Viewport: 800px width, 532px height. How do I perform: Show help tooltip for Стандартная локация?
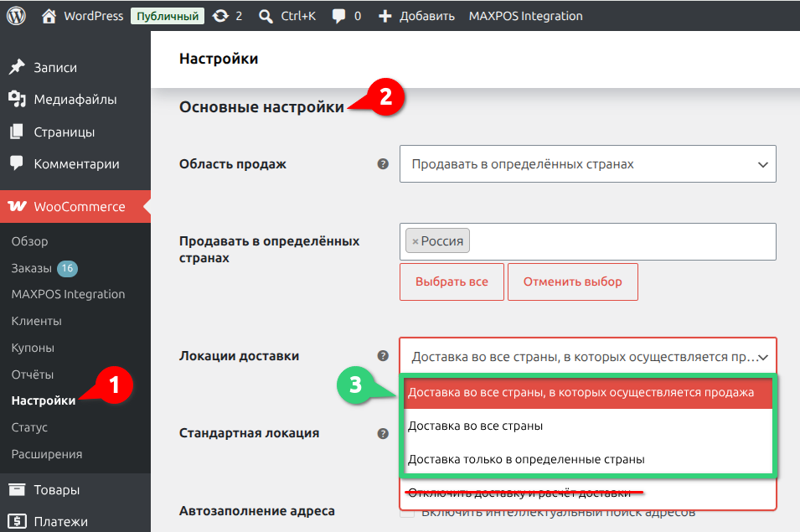point(383,433)
